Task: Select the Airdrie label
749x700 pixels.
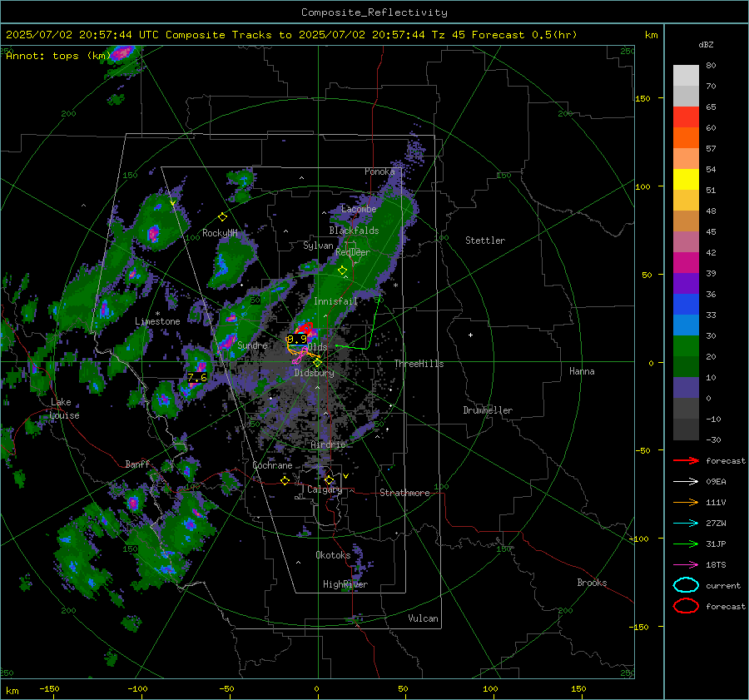Action: [x=328, y=444]
